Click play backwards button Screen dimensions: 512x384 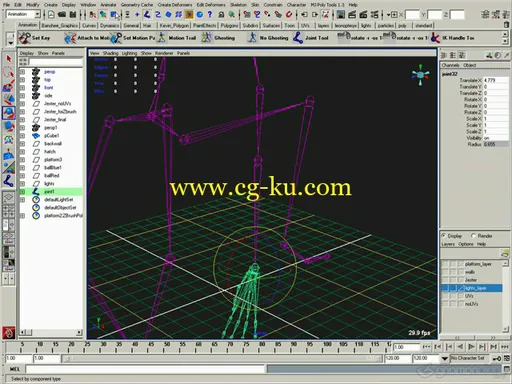pos(460,347)
